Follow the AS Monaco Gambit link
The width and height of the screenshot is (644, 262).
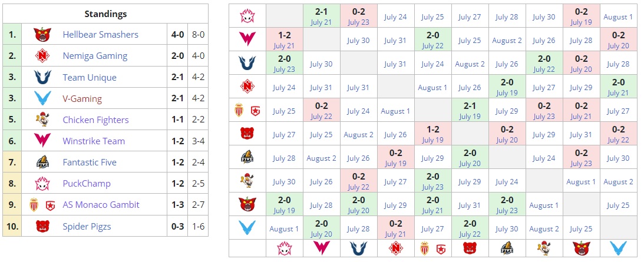[x=101, y=205]
